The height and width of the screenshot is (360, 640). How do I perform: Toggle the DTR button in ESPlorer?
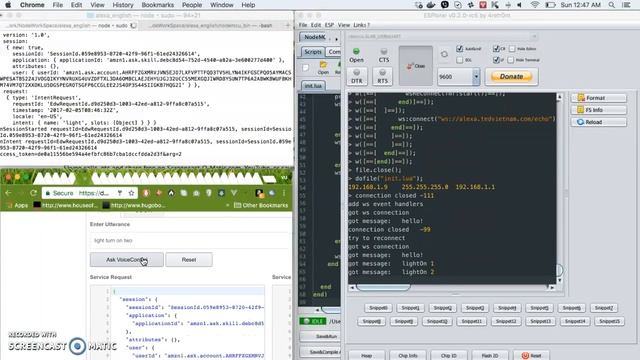tap(357, 76)
